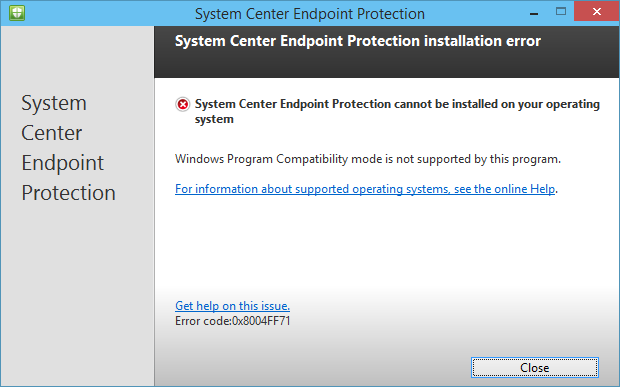Click the green shield app icon in title bar

17,13
